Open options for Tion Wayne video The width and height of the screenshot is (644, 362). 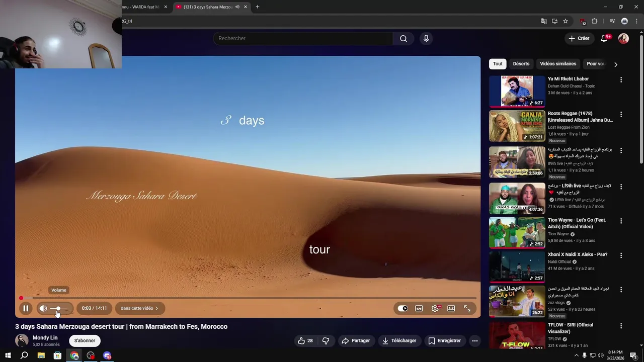pyautogui.click(x=621, y=221)
